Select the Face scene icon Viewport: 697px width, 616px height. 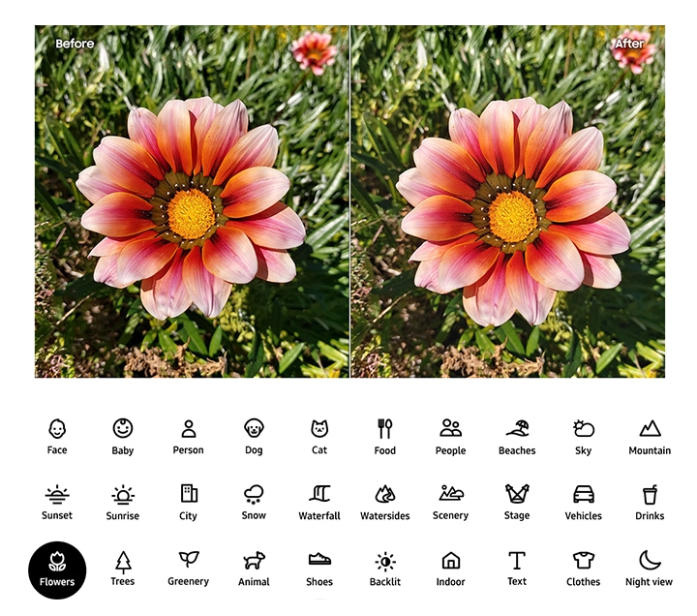pos(57,429)
